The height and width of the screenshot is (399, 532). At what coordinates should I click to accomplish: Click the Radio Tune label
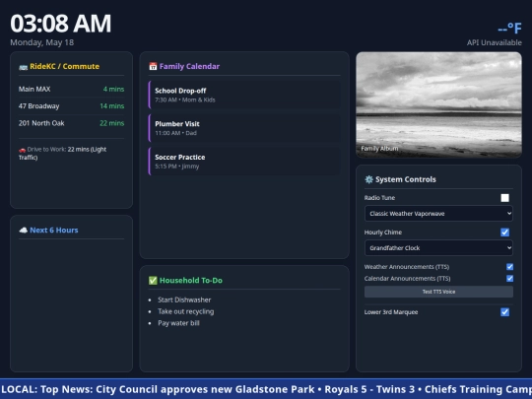tap(379, 198)
